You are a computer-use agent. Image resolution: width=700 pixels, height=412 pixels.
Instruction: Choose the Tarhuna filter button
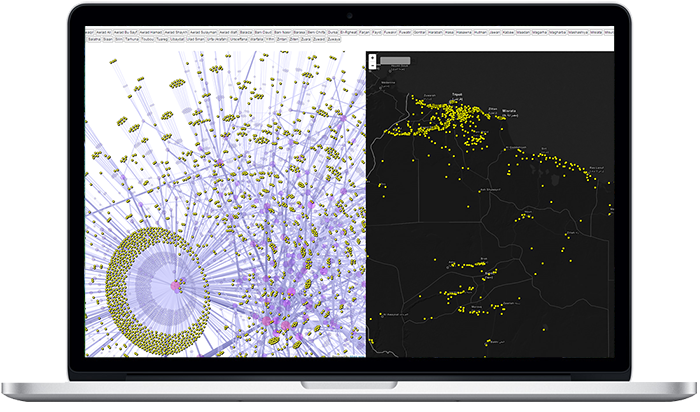pos(132,39)
